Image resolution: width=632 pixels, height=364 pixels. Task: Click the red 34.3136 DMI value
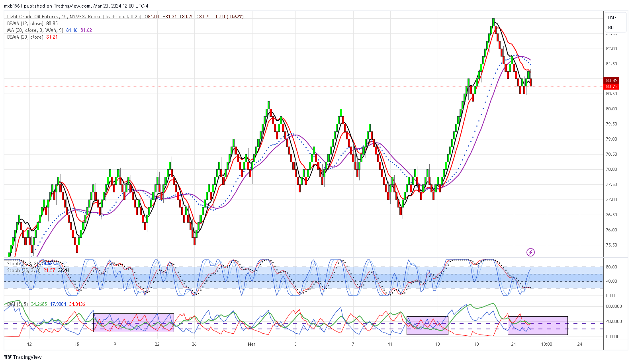[77, 304]
